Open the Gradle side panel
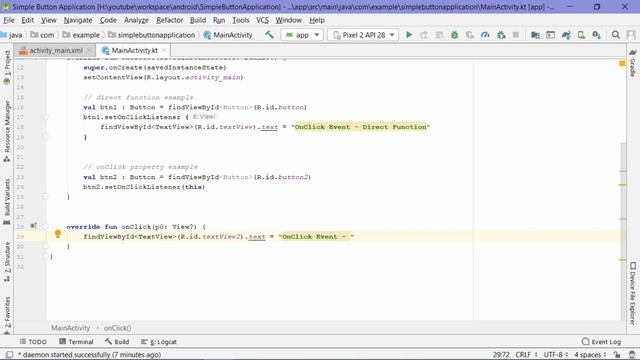Image resolution: width=640 pixels, height=360 pixels. click(632, 63)
